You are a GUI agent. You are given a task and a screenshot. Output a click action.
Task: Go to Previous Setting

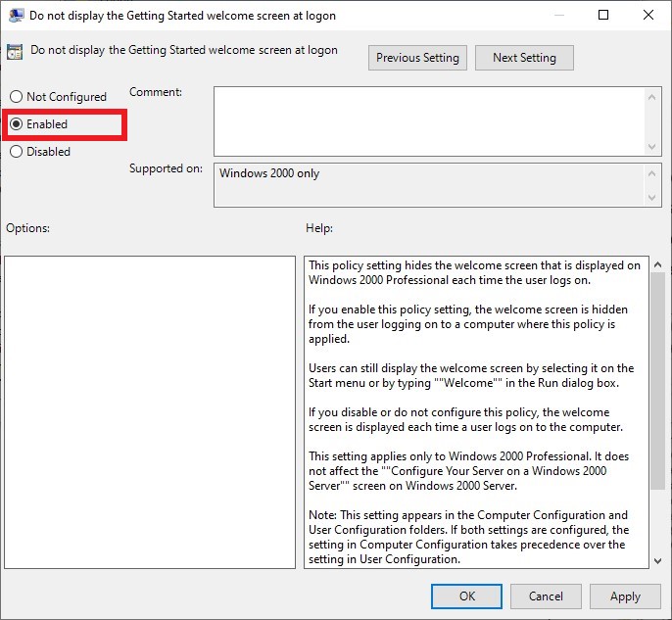tap(417, 58)
